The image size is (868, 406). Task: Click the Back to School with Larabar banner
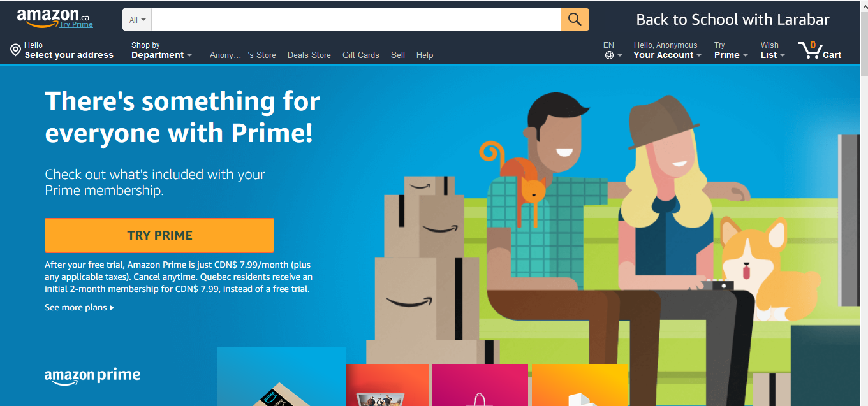[x=733, y=20]
